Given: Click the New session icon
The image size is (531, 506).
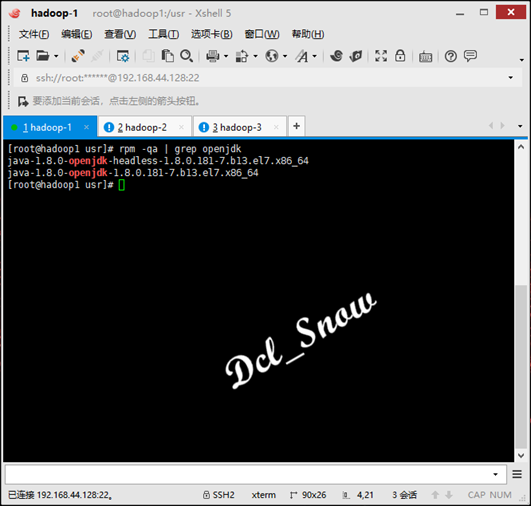Looking at the screenshot, I should pos(23,56).
